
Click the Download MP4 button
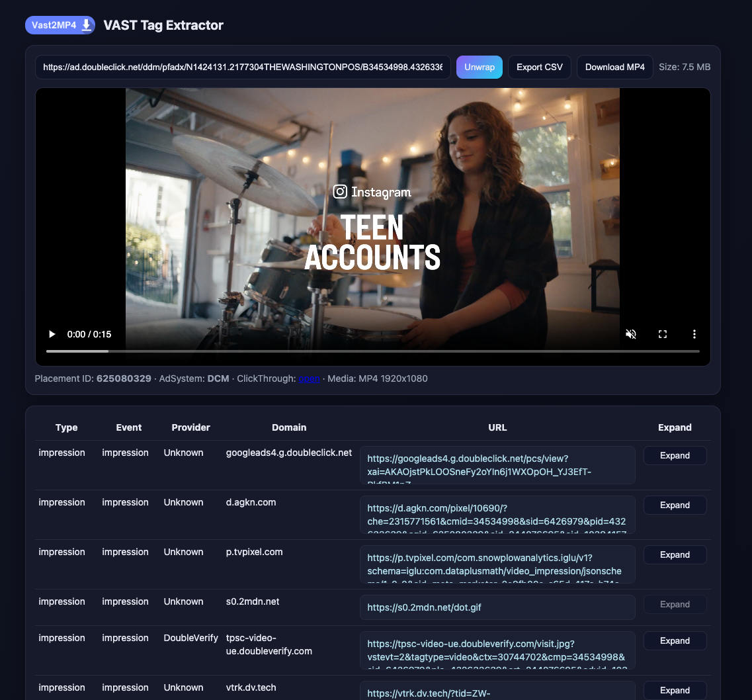pyautogui.click(x=614, y=67)
